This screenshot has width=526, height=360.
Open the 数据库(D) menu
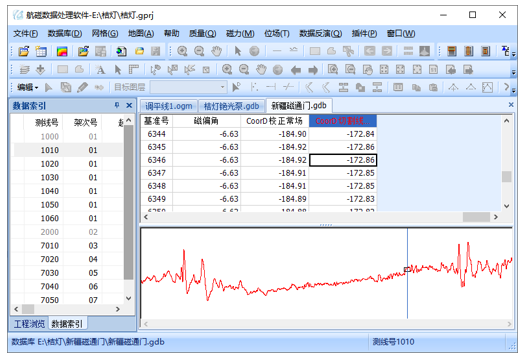pyautogui.click(x=65, y=34)
